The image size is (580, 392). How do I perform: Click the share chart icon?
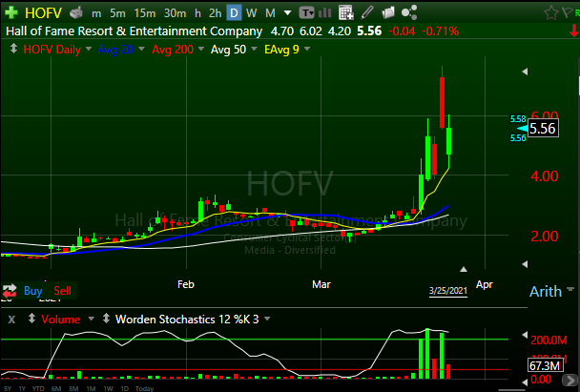(409, 12)
